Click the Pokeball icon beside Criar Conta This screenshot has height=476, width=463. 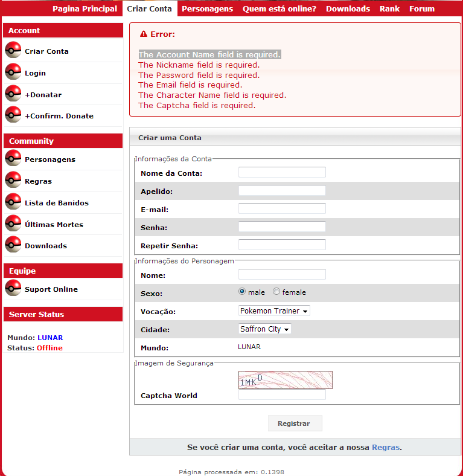(x=13, y=50)
